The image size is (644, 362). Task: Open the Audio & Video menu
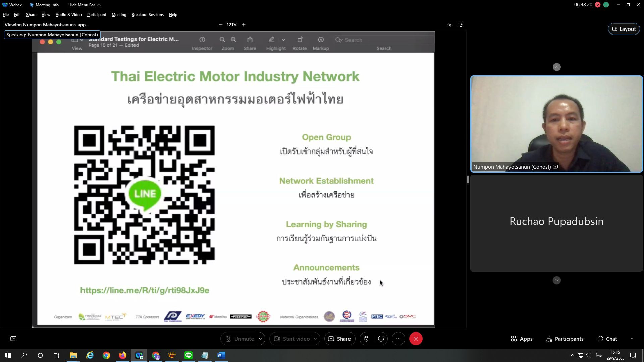[69, 15]
